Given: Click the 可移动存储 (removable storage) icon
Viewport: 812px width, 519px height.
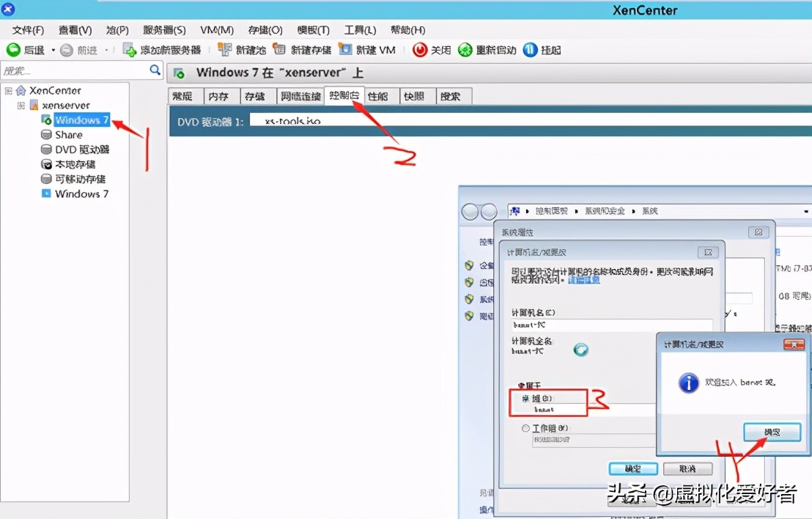Looking at the screenshot, I should [x=46, y=179].
